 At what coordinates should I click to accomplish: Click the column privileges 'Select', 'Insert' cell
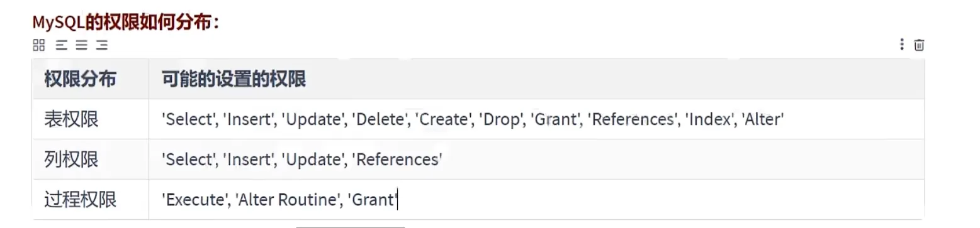point(536,160)
